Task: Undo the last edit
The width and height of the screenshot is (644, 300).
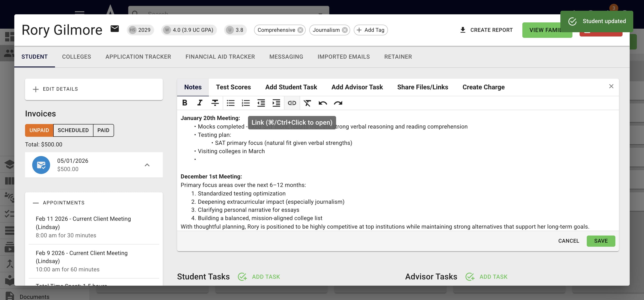Action: (323, 103)
